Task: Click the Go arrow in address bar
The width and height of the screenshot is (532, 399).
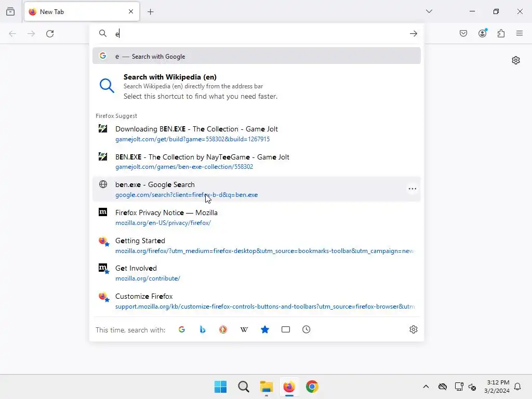Action: tap(413, 34)
